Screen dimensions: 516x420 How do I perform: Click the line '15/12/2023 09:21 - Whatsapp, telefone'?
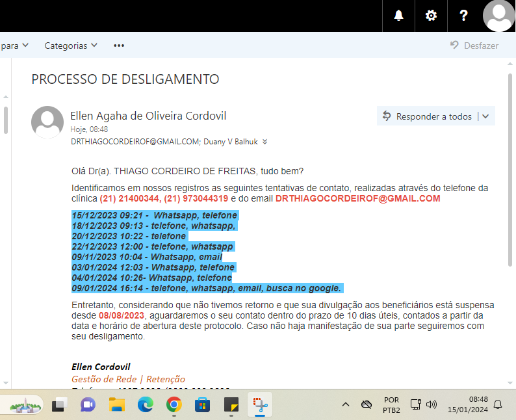(x=155, y=215)
